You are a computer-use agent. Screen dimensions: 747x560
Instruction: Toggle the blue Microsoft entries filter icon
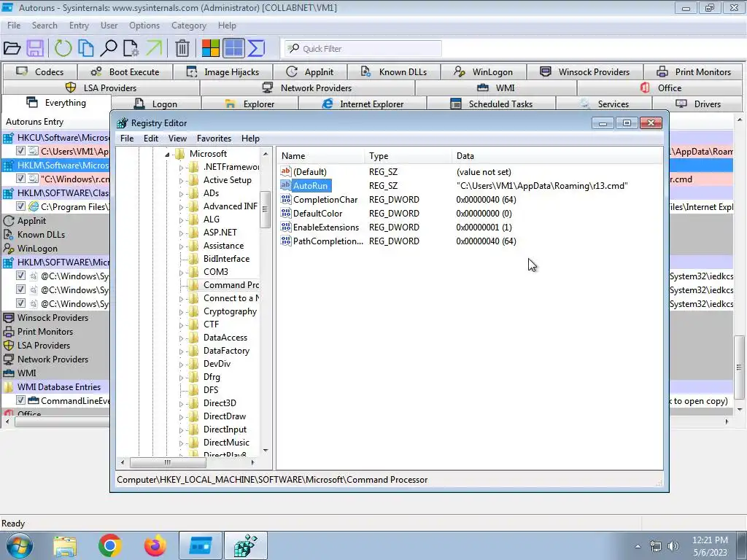click(233, 48)
